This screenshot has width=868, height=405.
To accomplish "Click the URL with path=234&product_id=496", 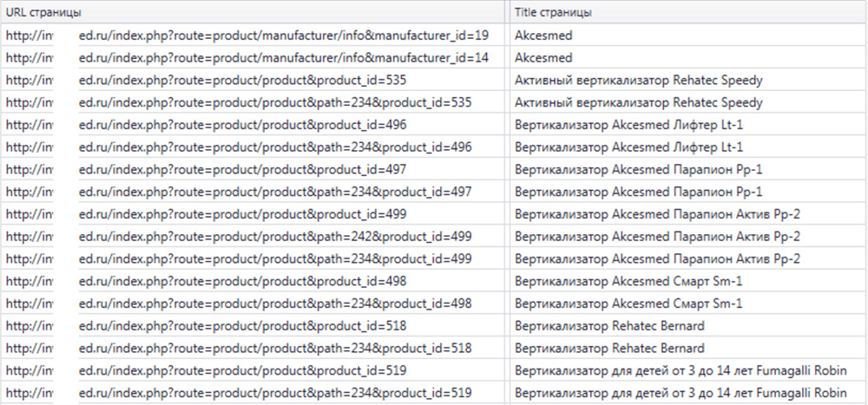I will 275,147.
